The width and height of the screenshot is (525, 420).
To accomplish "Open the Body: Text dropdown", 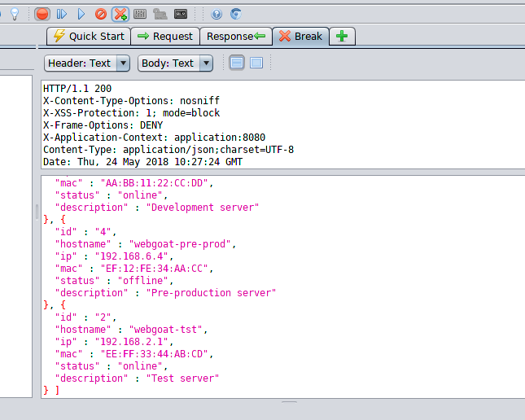I will coord(176,63).
